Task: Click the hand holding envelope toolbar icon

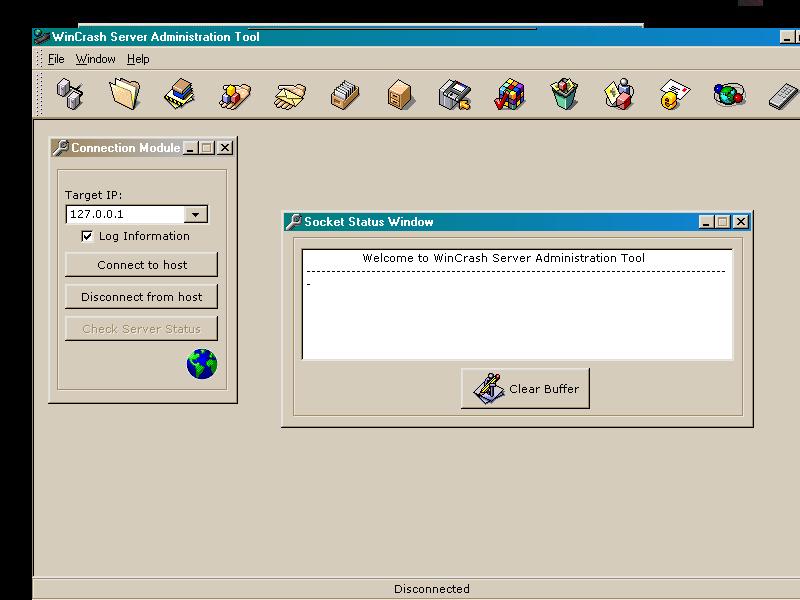Action: pyautogui.click(x=290, y=95)
